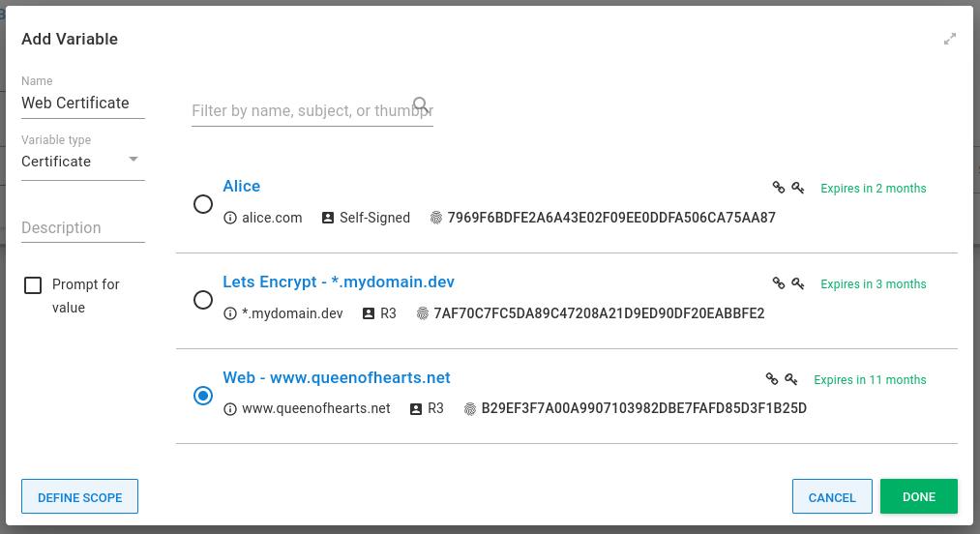Click the chain icon on Alice row
Viewport: 980px width, 534px height.
pos(778,188)
